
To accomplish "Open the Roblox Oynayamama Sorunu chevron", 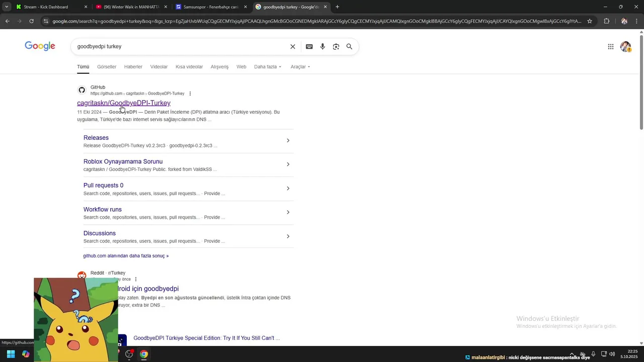I will (x=288, y=164).
